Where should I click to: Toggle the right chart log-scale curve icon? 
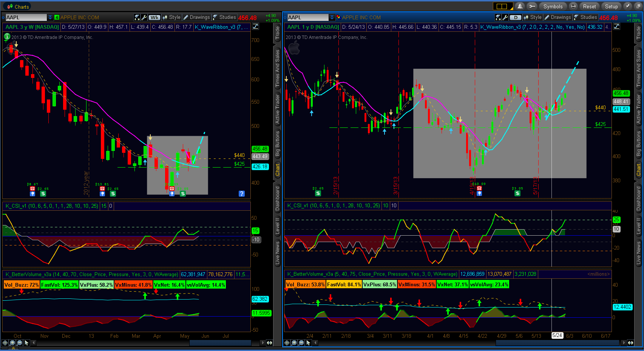617,26
